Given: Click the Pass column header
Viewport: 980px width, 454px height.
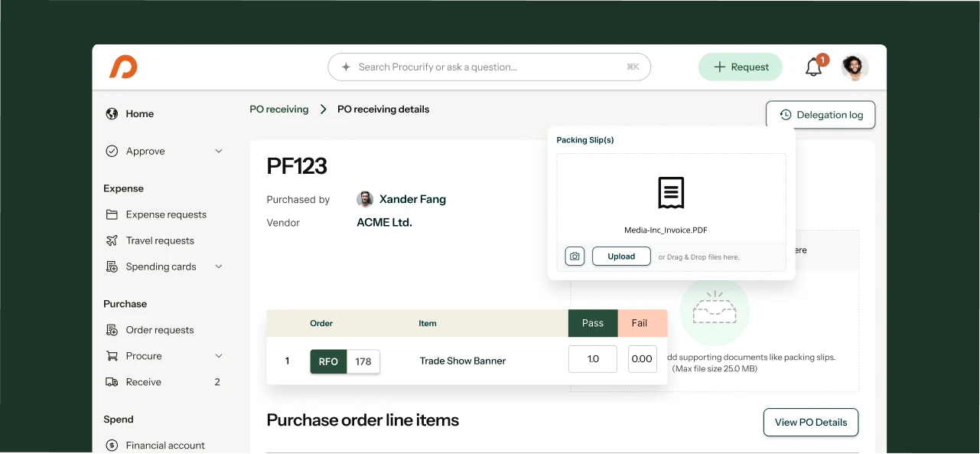Looking at the screenshot, I should point(593,323).
